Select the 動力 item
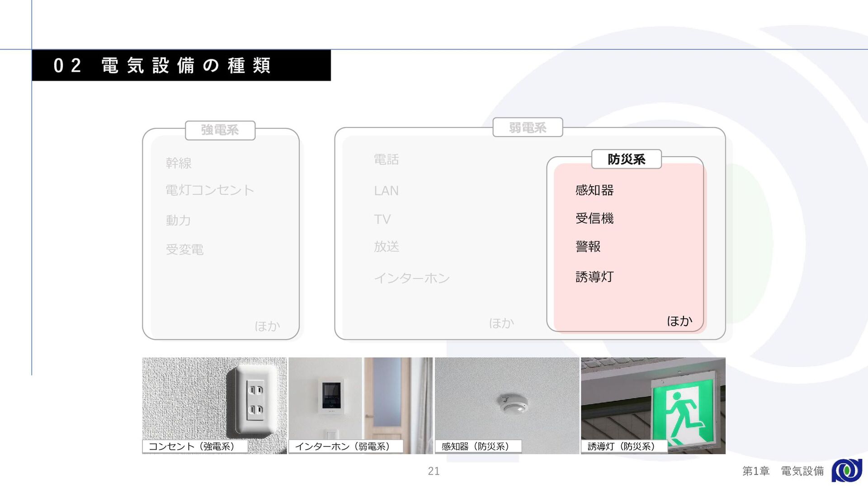 [178, 220]
